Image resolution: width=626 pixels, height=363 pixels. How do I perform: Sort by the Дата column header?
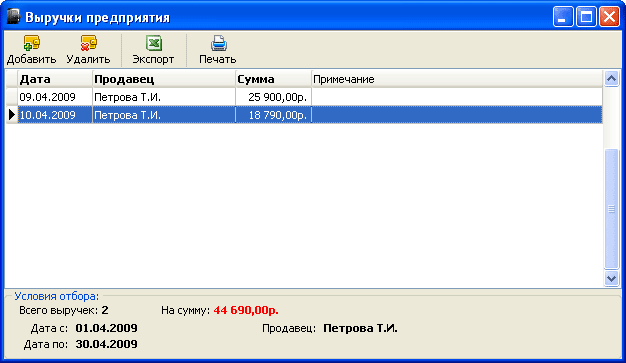pos(55,79)
